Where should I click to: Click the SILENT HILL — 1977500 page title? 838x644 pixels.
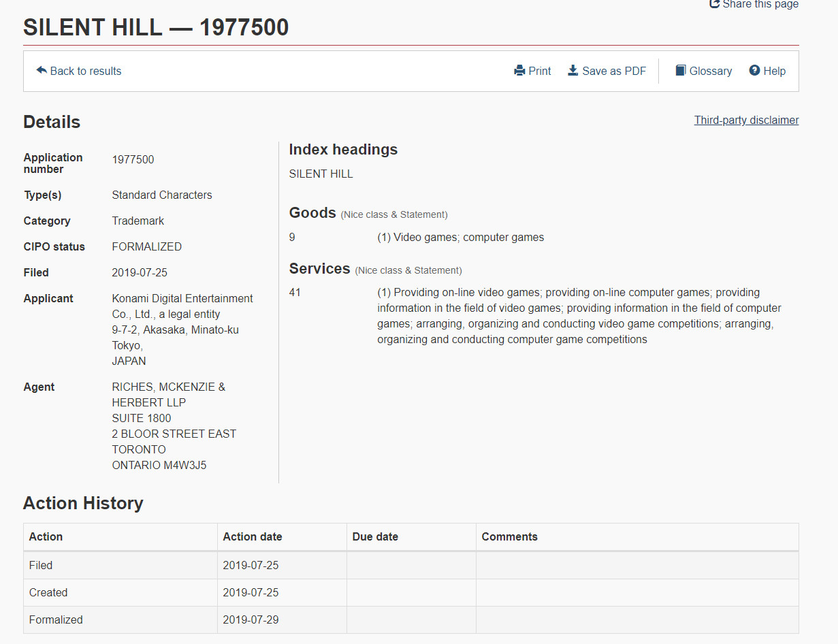click(156, 27)
